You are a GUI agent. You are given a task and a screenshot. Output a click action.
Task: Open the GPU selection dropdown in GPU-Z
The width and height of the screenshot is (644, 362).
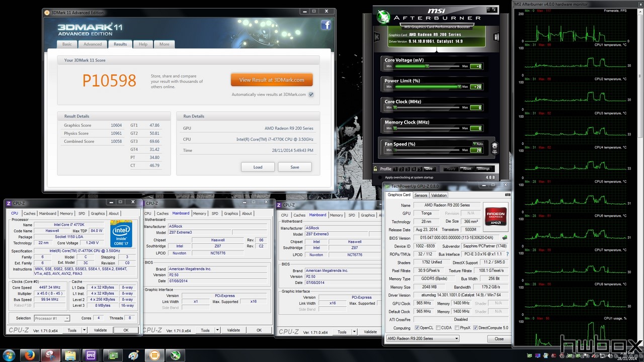[423, 338]
